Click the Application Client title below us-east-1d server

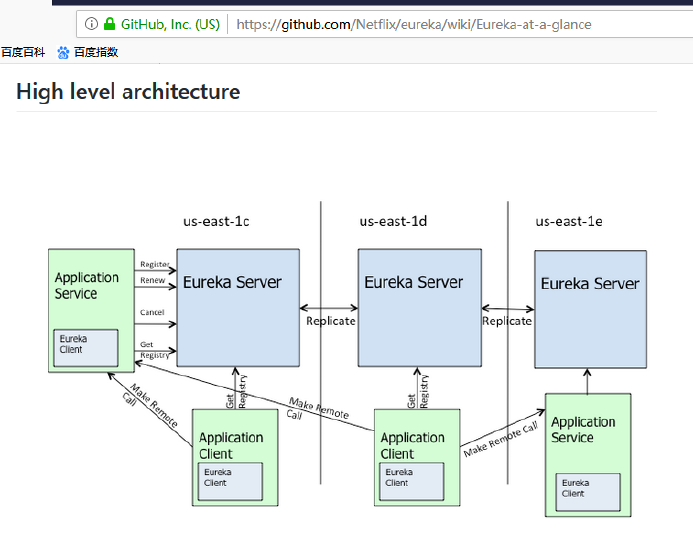pos(412,445)
